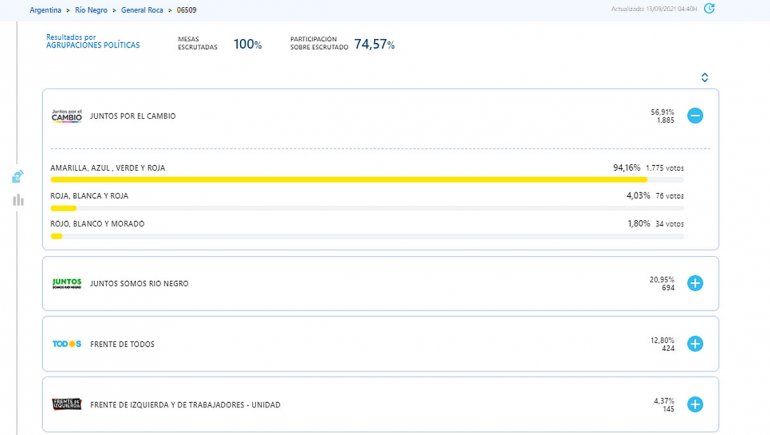Expand the Juntos Somos Rio Negro results
Image resolution: width=770 pixels, height=435 pixels.
click(x=695, y=283)
